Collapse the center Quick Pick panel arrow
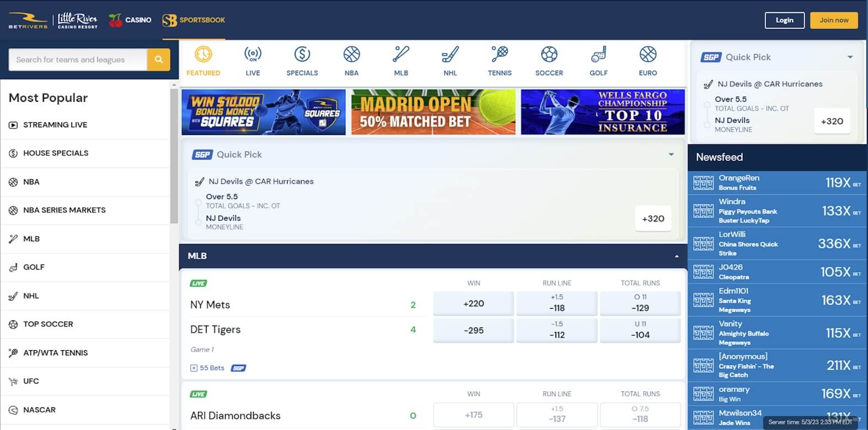This screenshot has width=868, height=430. (x=671, y=154)
